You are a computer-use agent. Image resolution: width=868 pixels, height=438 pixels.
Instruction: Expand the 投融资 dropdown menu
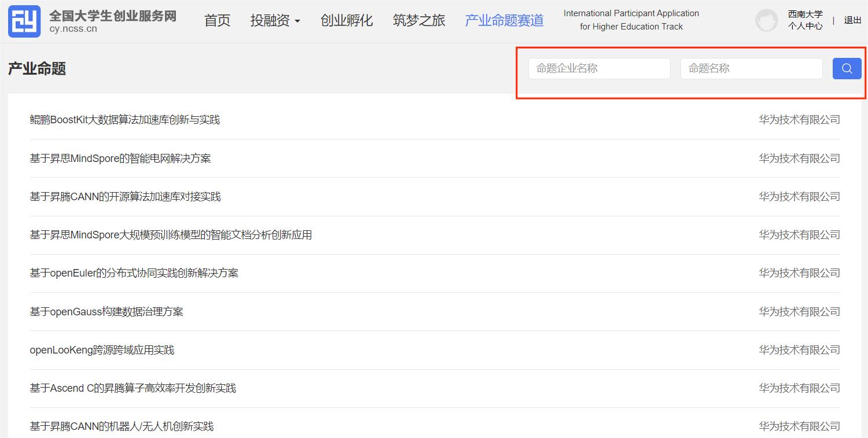point(275,21)
